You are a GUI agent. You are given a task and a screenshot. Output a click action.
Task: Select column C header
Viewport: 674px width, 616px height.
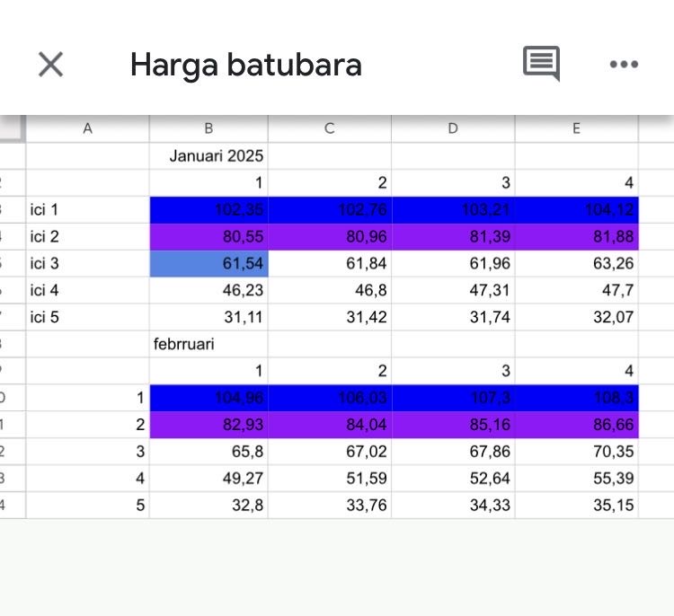330,128
